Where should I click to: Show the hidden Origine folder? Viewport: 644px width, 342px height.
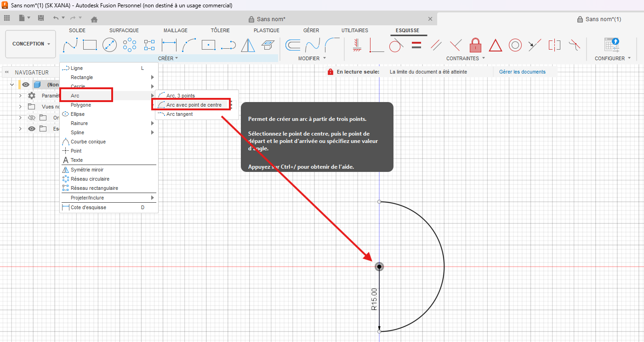click(32, 118)
